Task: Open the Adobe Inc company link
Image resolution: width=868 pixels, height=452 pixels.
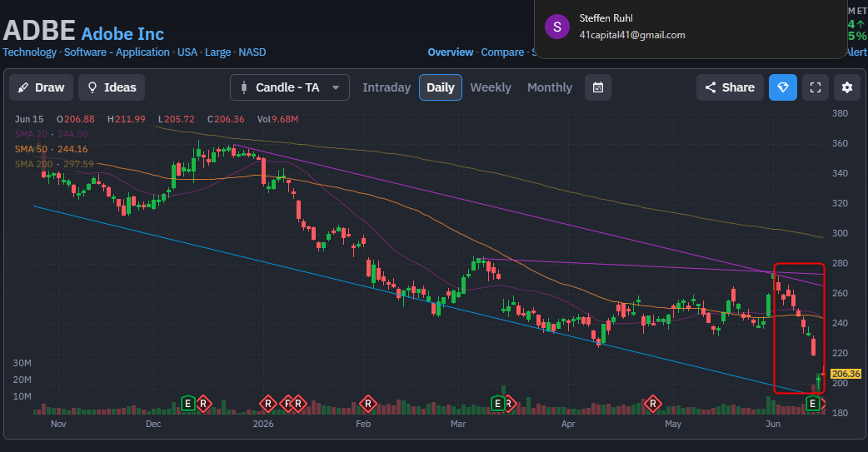Action: [122, 34]
